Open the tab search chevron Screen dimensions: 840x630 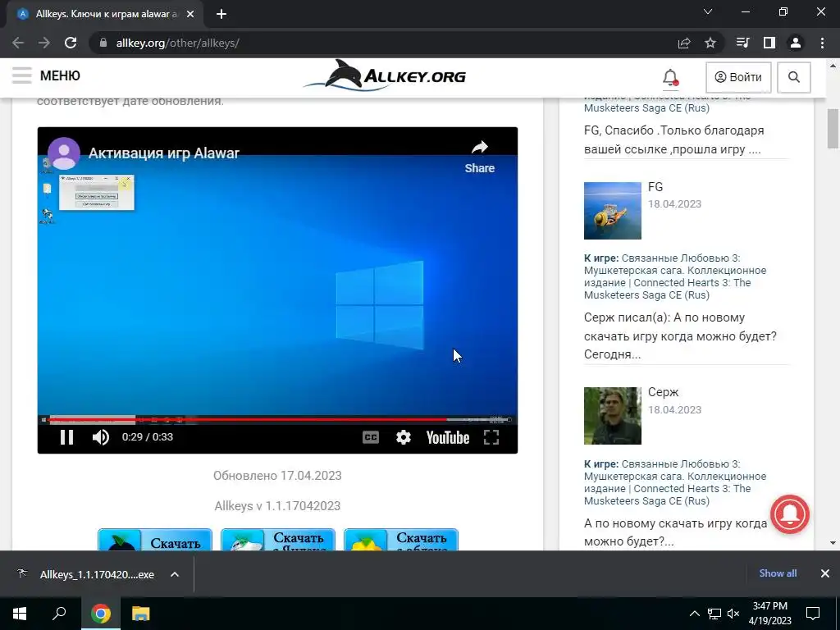point(708,11)
